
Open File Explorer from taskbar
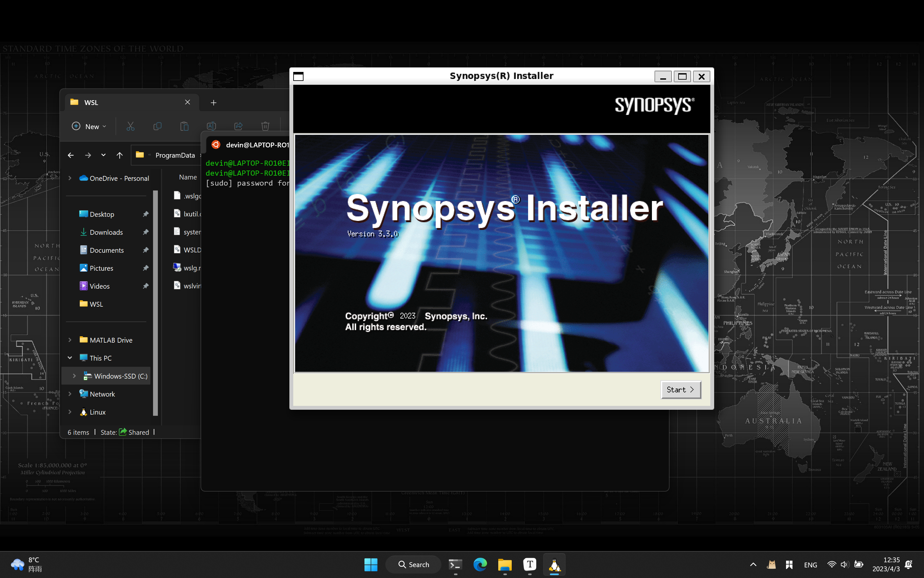pyautogui.click(x=505, y=565)
